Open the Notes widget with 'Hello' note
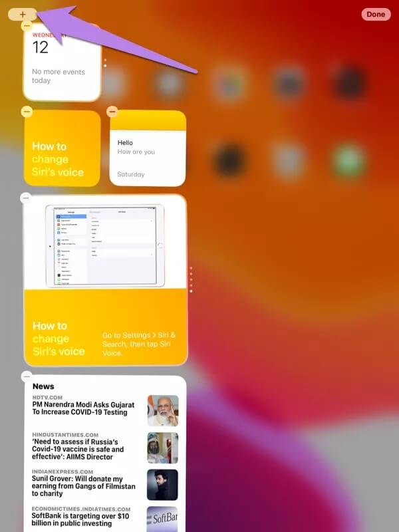 148,148
